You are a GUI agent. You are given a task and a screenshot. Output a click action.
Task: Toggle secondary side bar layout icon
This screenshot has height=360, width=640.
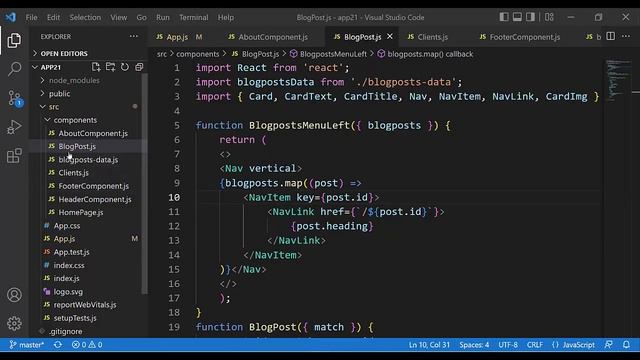point(530,17)
